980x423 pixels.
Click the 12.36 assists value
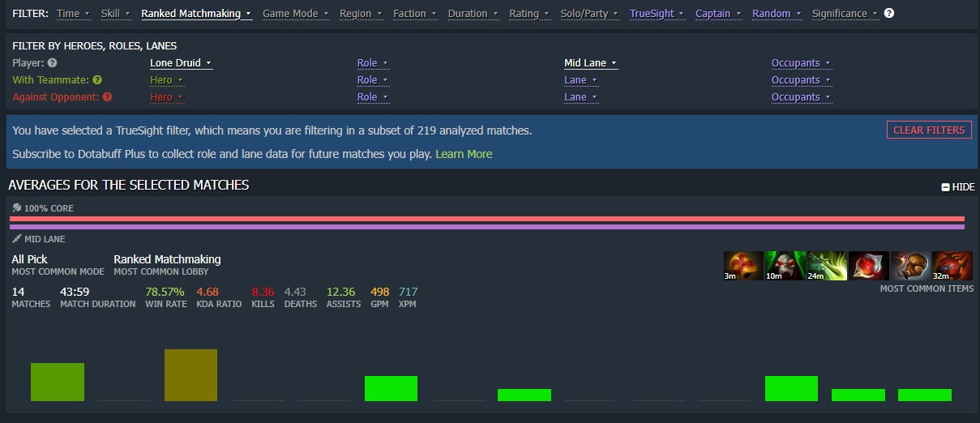(340, 292)
